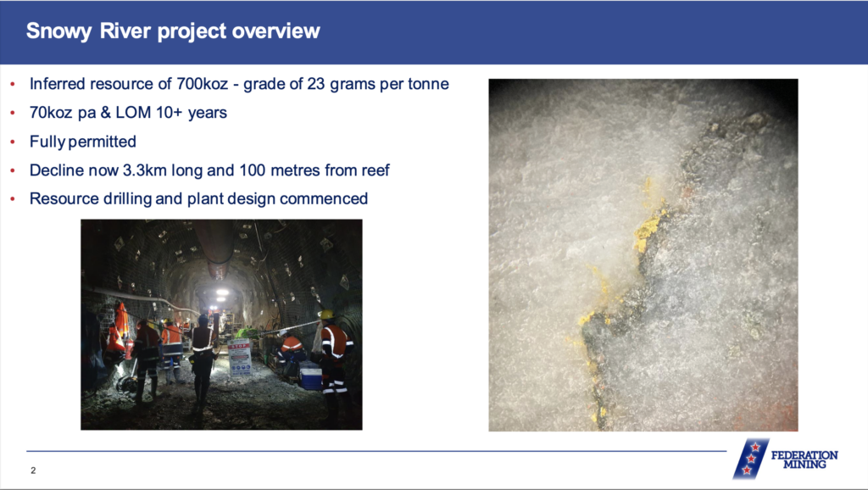Click the red bullet beside "70koz pa"

pyautogui.click(x=12, y=113)
